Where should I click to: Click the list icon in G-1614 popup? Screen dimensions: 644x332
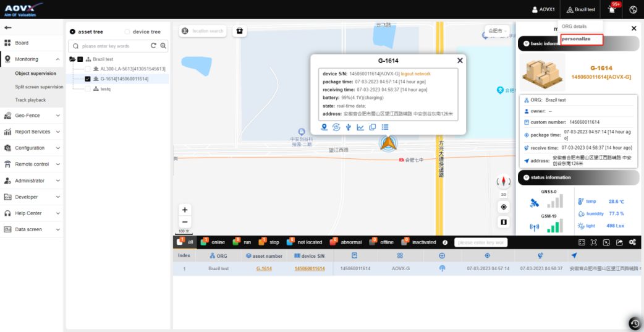(384, 127)
